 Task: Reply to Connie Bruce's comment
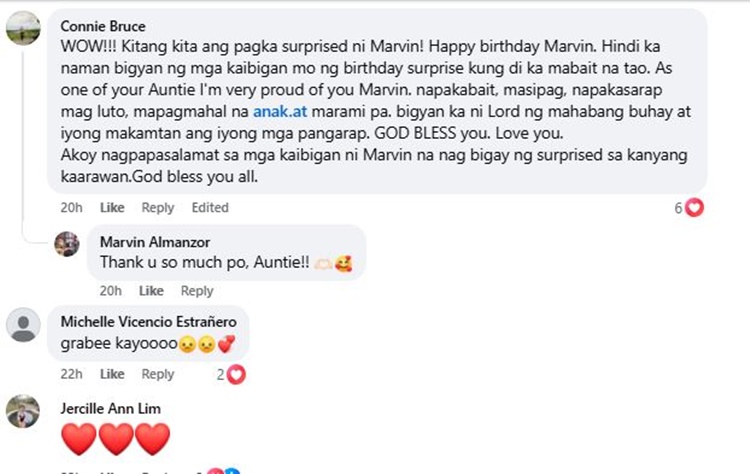tap(158, 208)
